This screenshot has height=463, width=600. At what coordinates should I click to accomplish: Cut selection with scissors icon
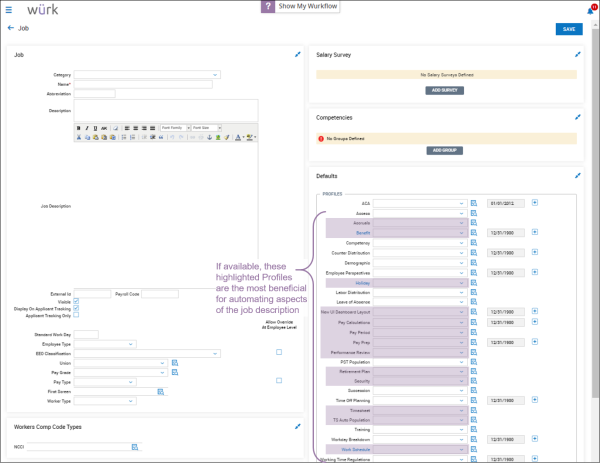78,137
